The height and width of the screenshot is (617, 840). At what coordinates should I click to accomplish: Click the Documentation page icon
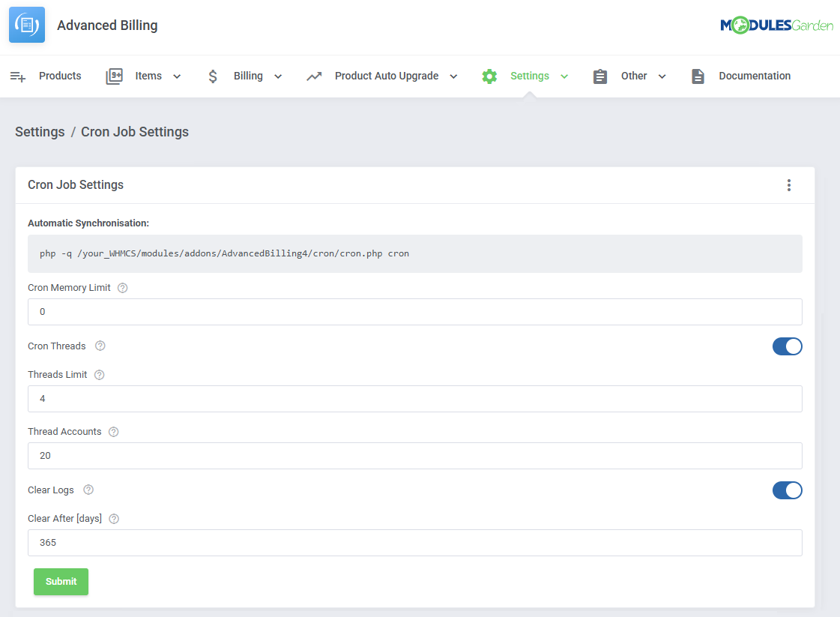click(698, 76)
